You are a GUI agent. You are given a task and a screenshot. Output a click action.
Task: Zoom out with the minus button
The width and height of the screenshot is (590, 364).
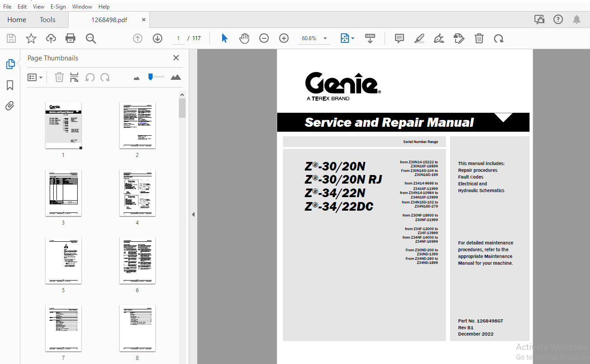click(x=264, y=38)
